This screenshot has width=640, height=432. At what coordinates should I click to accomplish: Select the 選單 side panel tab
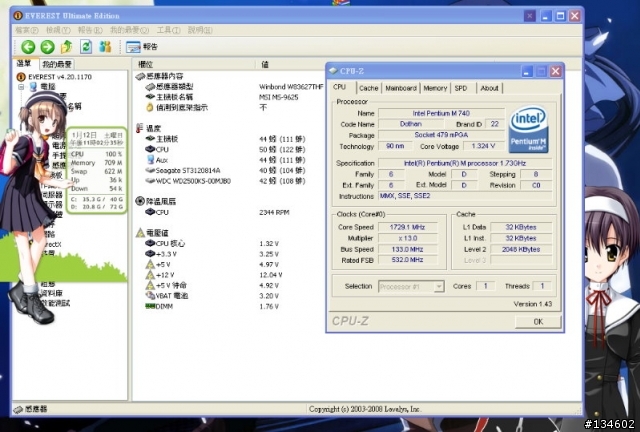click(24, 63)
